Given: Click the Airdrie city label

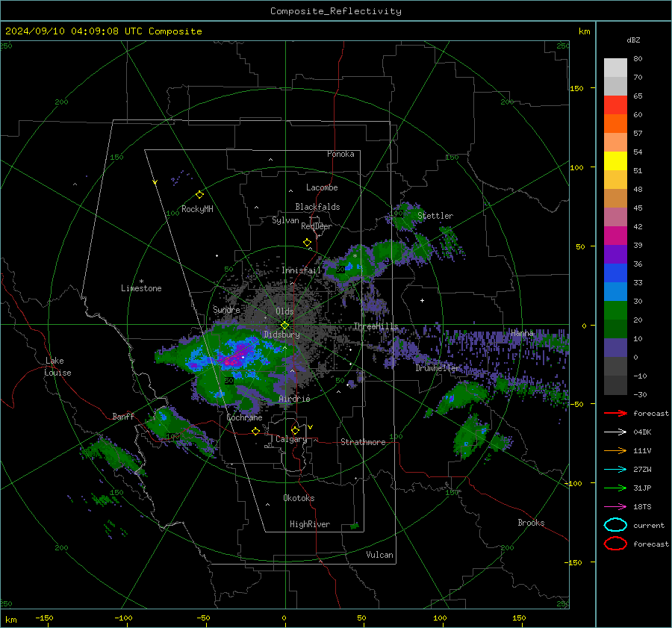Looking at the screenshot, I should [x=294, y=399].
